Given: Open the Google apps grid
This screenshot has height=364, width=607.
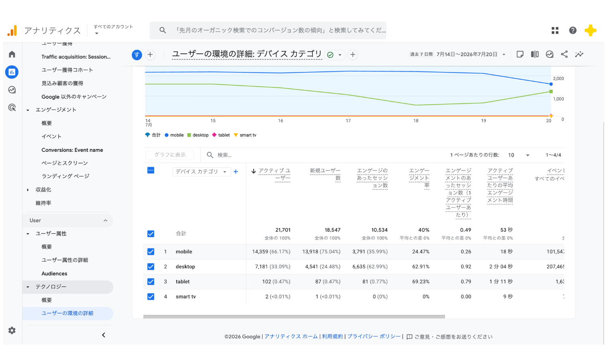Looking at the screenshot, I should coord(555,30).
